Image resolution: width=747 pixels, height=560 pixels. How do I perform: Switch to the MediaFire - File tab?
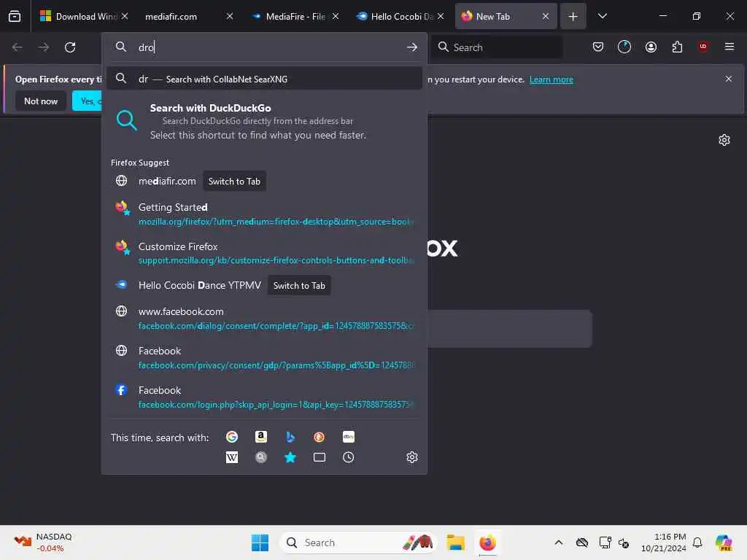click(x=290, y=16)
